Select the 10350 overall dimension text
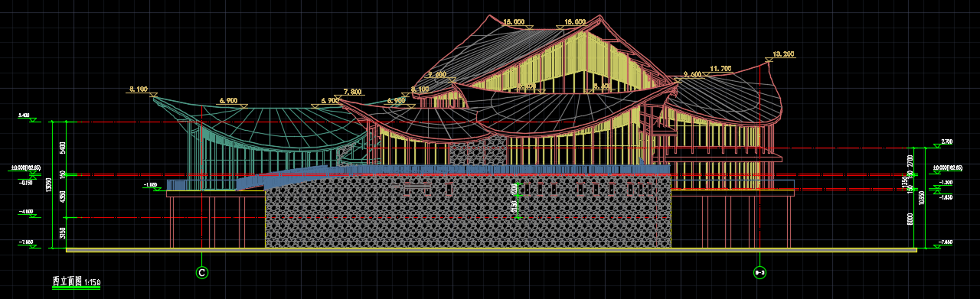The height and width of the screenshot is (299, 980). 921,197
